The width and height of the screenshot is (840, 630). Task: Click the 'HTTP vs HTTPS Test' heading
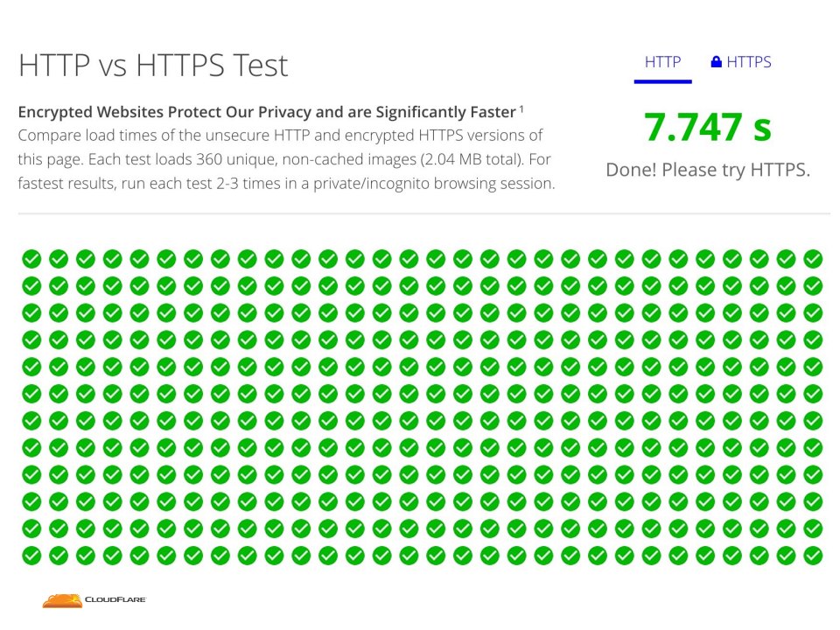coord(153,66)
